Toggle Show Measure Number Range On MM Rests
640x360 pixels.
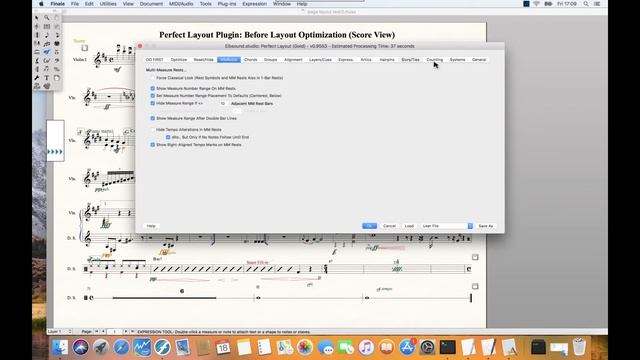pos(153,88)
